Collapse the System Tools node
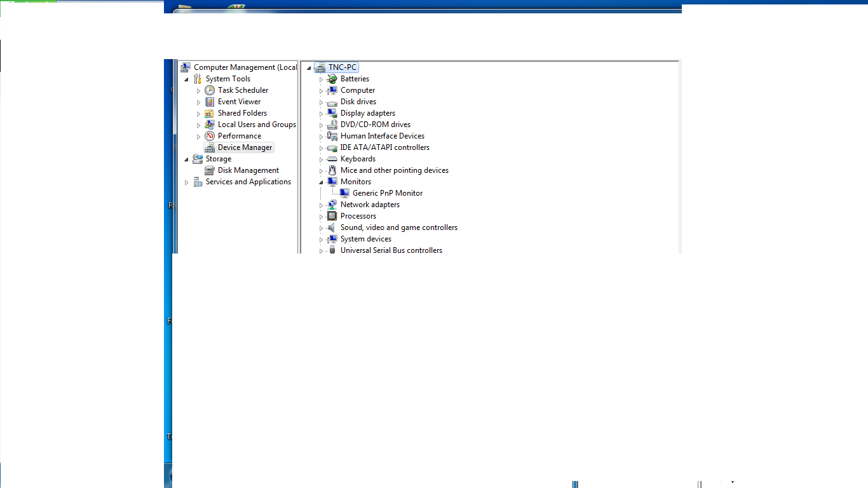The height and width of the screenshot is (488, 868). tap(186, 79)
